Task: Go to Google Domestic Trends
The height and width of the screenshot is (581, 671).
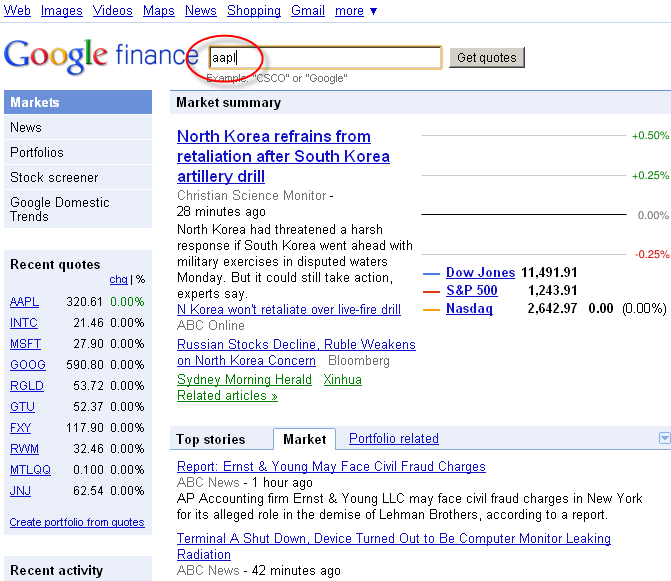Action: [x=59, y=209]
